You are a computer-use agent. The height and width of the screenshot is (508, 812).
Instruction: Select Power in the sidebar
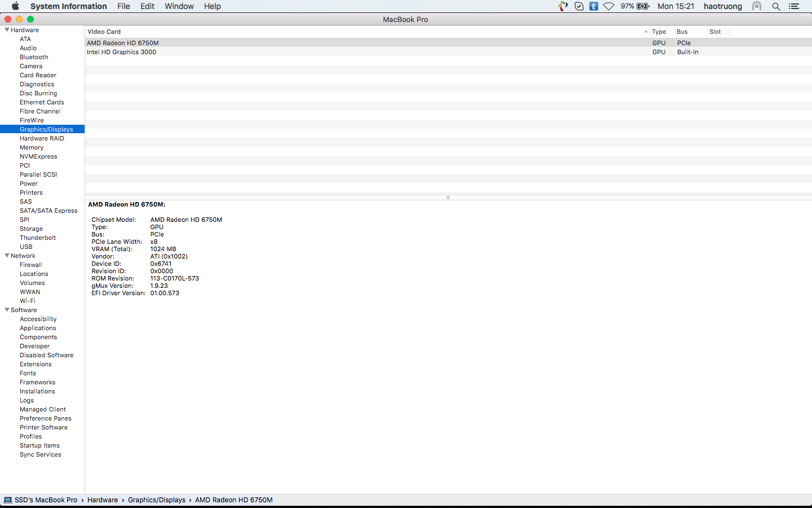coord(29,183)
